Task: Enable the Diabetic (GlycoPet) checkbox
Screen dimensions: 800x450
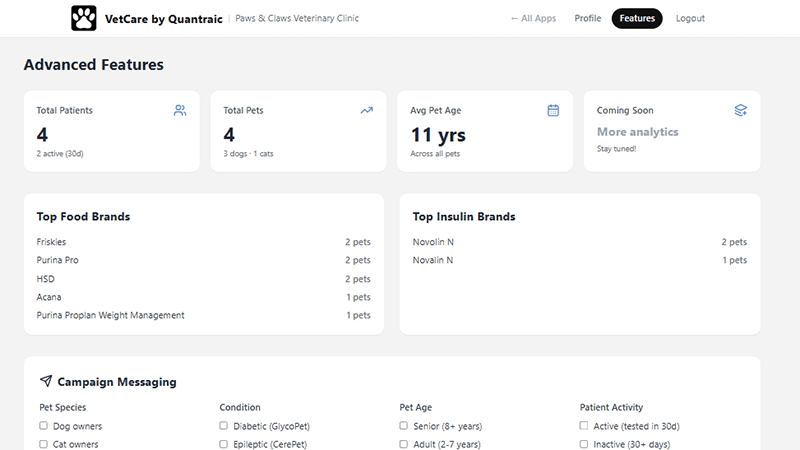Action: [223, 426]
